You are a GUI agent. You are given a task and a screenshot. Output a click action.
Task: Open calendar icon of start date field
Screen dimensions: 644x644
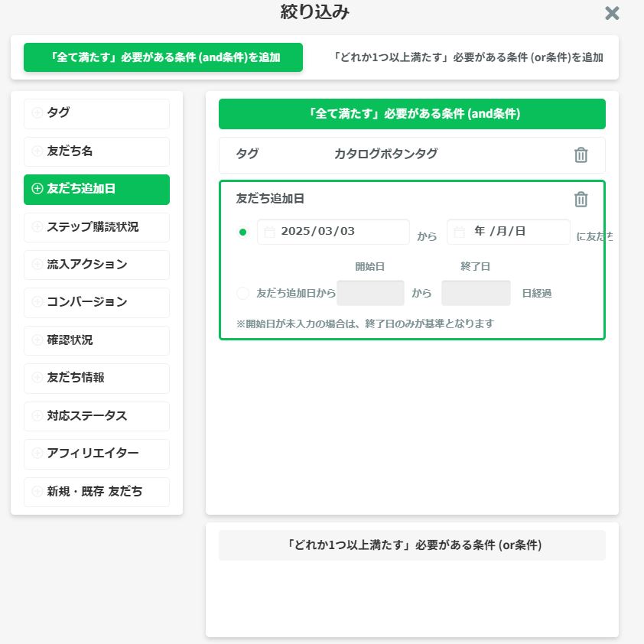(x=269, y=232)
